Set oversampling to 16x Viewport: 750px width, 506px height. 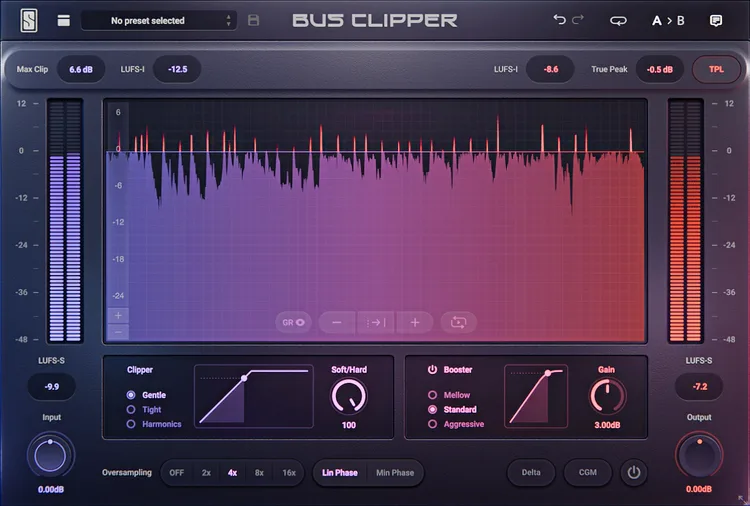tap(289, 473)
